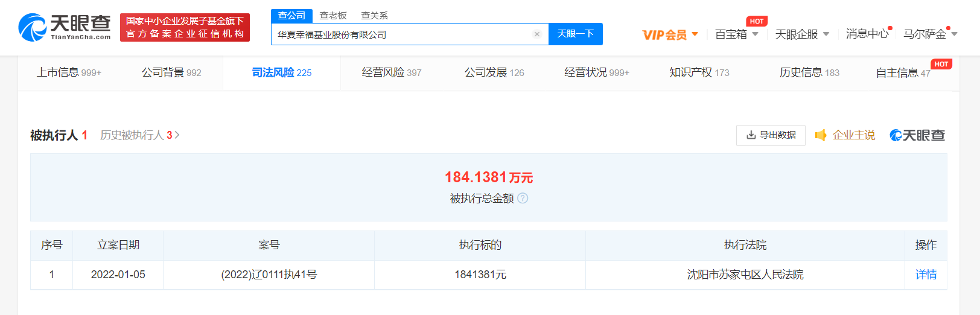Click the 184.1381万元 total amount

click(x=489, y=177)
